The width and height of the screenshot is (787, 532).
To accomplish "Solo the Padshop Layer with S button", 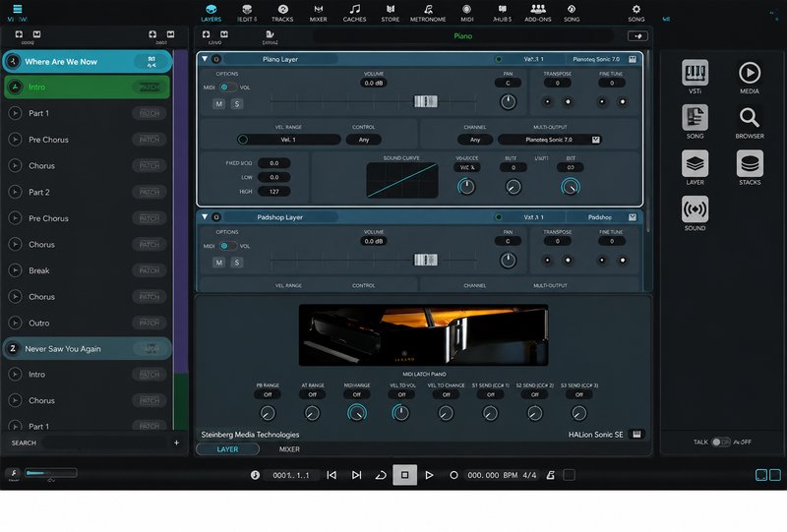I will (x=237, y=263).
